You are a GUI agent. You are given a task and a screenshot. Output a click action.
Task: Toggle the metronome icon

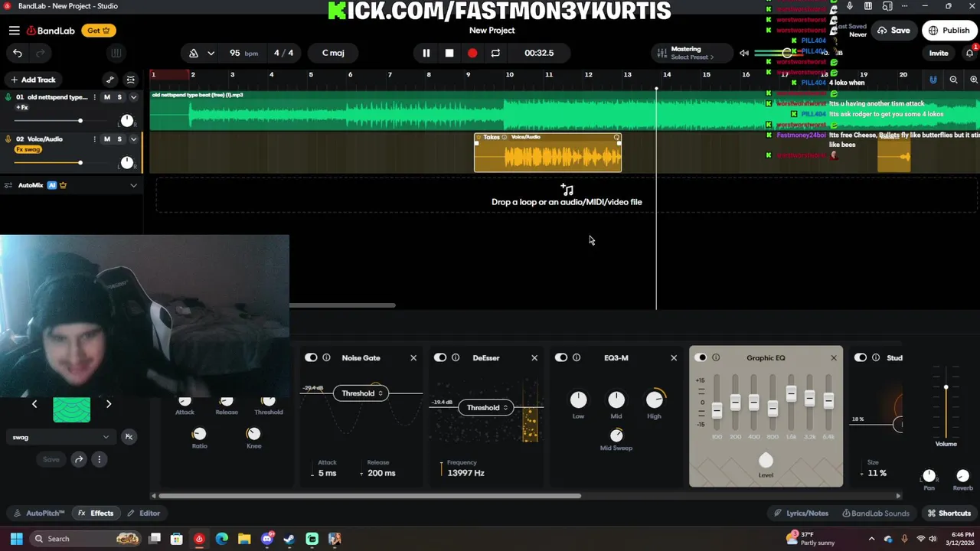(x=194, y=53)
